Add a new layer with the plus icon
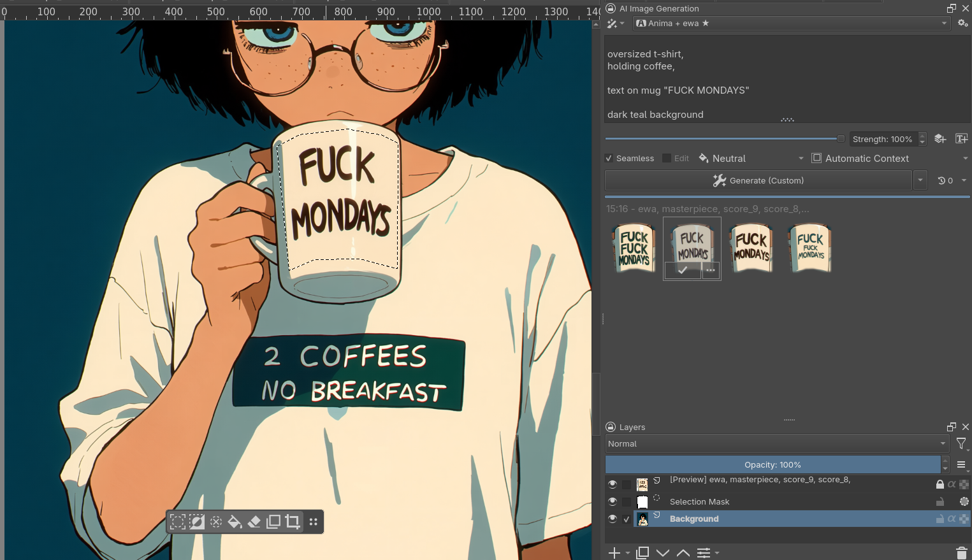 614,553
